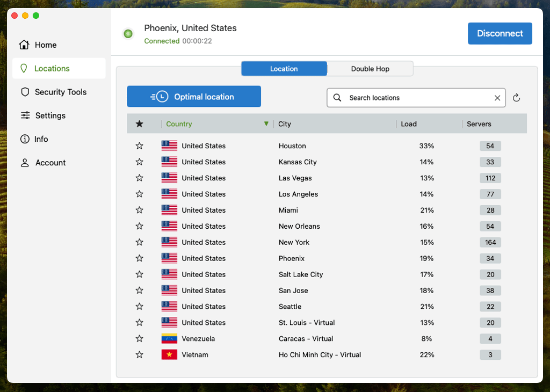Star the St. Louis - Virtual location
Viewport: 550px width, 392px height.
click(x=139, y=323)
